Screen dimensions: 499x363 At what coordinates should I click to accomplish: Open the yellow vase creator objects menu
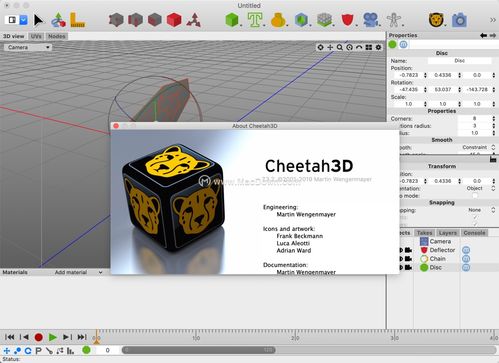(278, 20)
